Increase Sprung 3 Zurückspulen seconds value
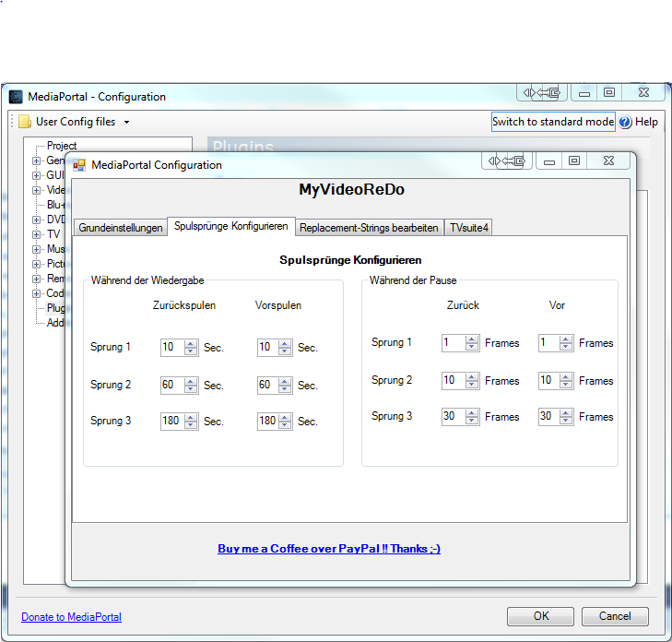 (191, 417)
